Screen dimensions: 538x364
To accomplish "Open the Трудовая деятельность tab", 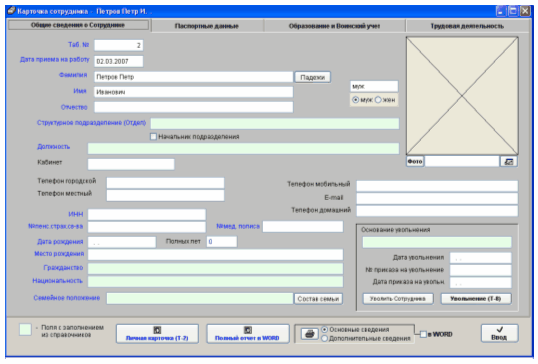I will click(x=467, y=26).
